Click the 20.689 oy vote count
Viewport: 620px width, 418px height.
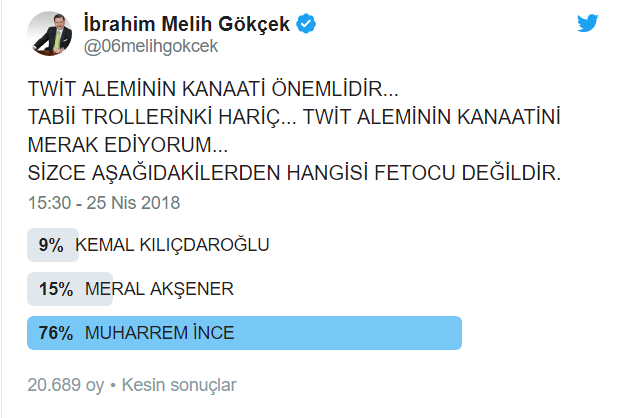pos(66,384)
